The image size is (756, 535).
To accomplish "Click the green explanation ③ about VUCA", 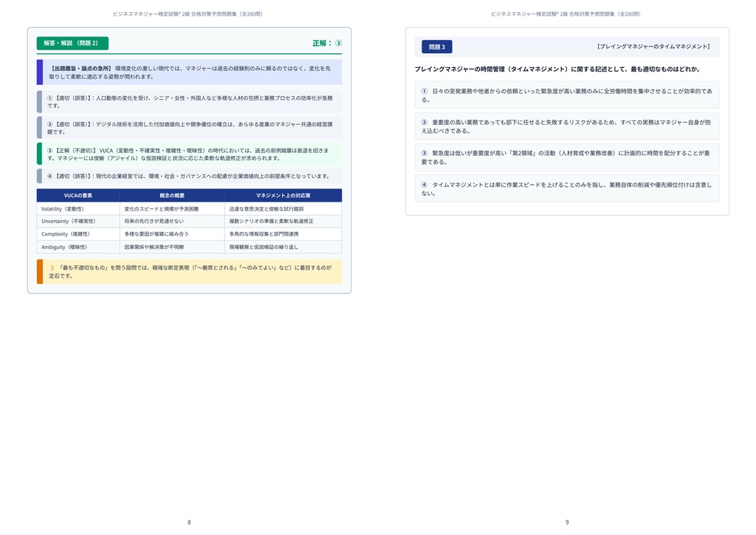I will [x=189, y=154].
